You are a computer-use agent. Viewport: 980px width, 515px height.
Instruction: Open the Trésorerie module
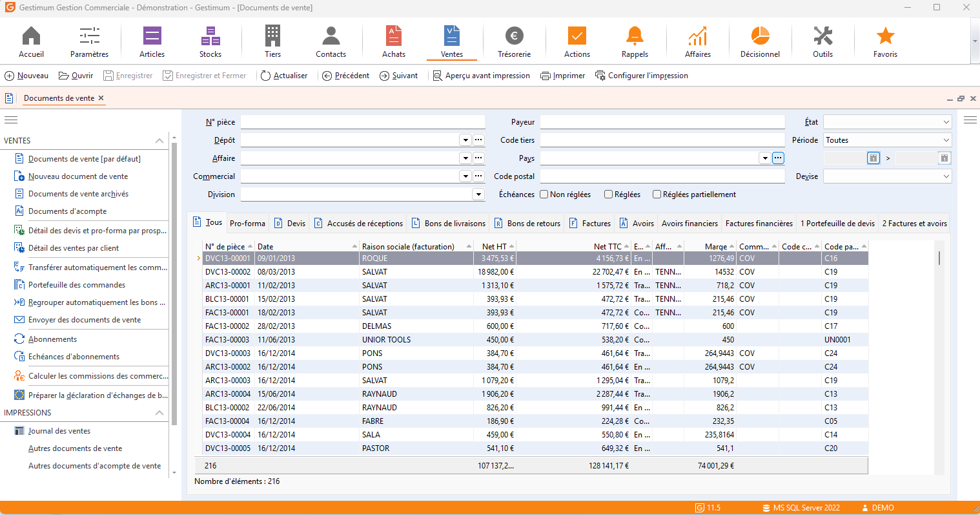[515, 42]
